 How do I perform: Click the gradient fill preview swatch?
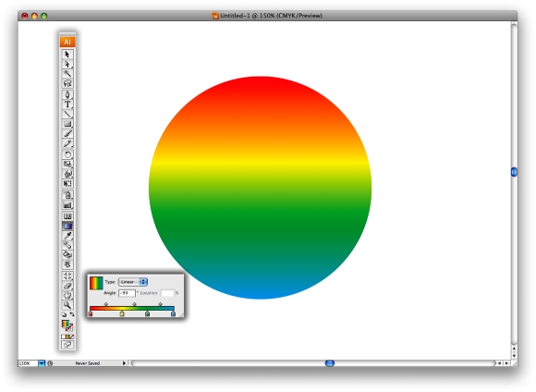[96, 283]
